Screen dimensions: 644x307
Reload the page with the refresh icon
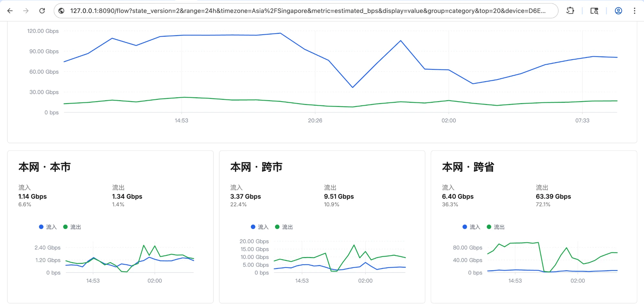click(42, 11)
